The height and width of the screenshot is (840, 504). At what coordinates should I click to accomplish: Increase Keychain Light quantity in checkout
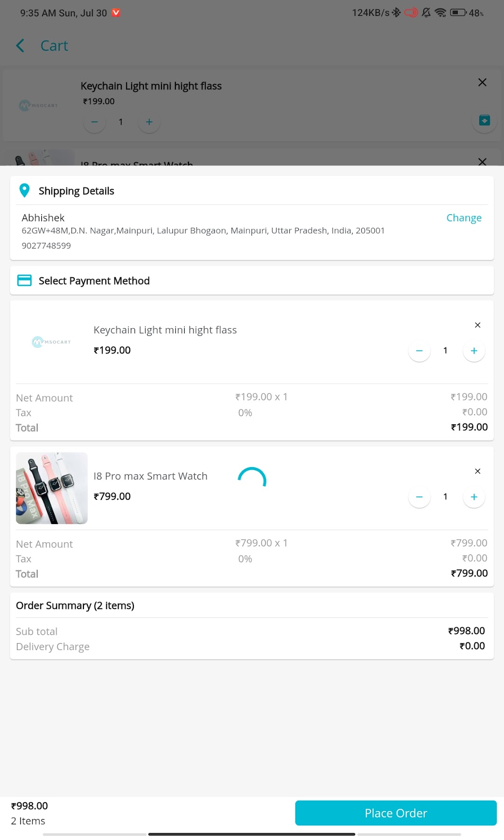(474, 350)
